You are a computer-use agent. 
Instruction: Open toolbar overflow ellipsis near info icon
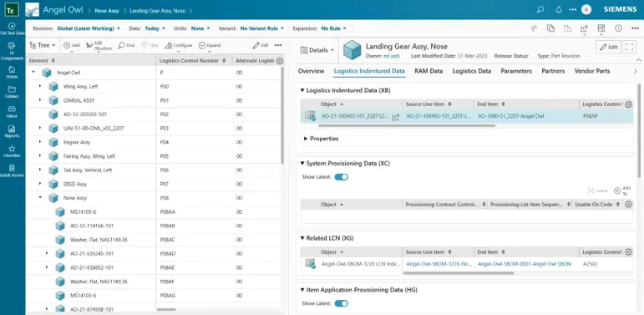(x=635, y=28)
